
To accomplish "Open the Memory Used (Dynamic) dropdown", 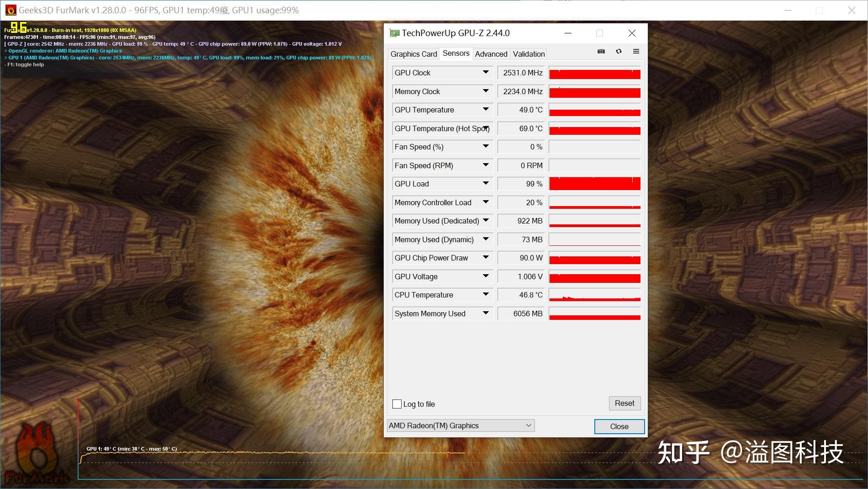I will [486, 239].
